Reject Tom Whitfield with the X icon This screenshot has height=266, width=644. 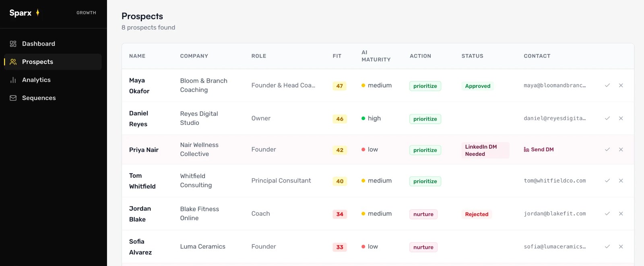(621, 181)
